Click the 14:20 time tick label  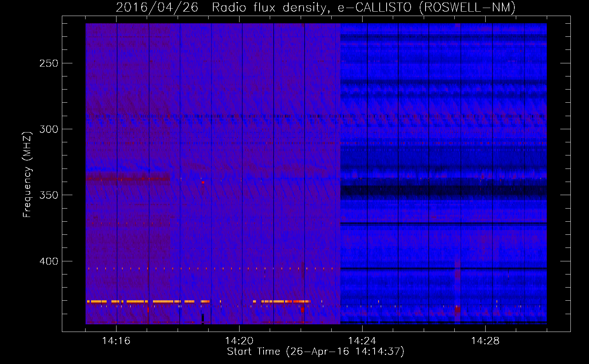coord(239,341)
